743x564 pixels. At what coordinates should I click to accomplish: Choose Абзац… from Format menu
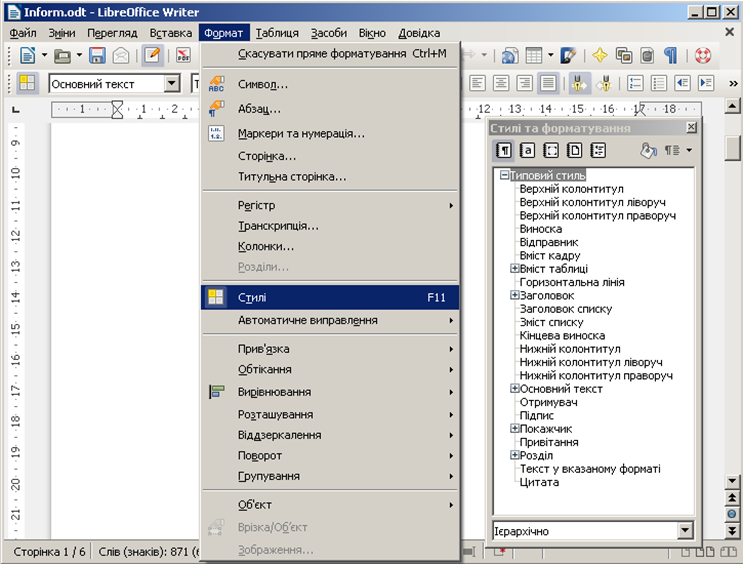[330, 109]
